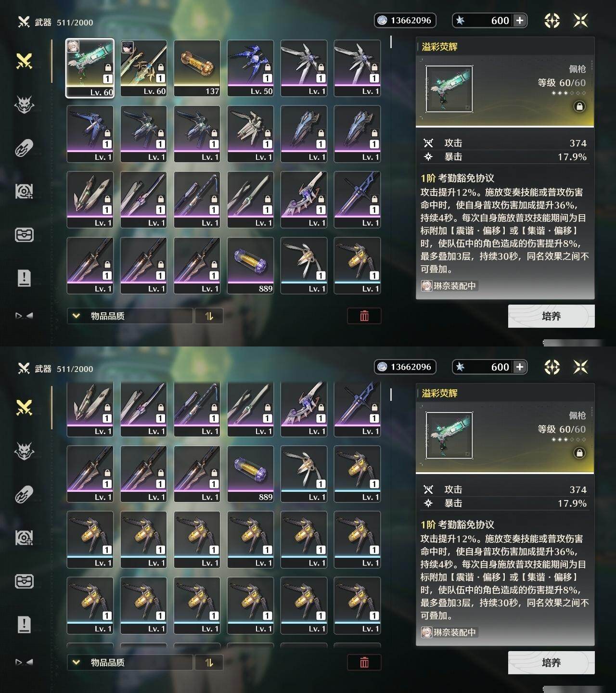This screenshot has width=616, height=693.
Task: Open the echo mask tab in upper sidebar
Action: click(24, 104)
